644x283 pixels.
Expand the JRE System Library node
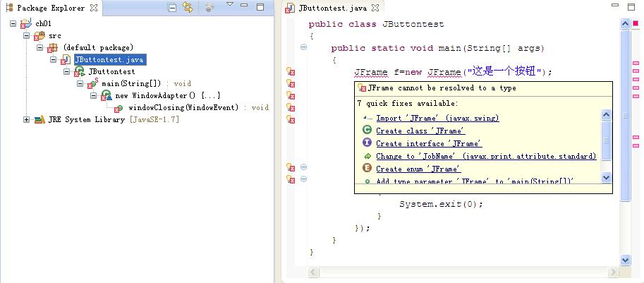pos(26,119)
